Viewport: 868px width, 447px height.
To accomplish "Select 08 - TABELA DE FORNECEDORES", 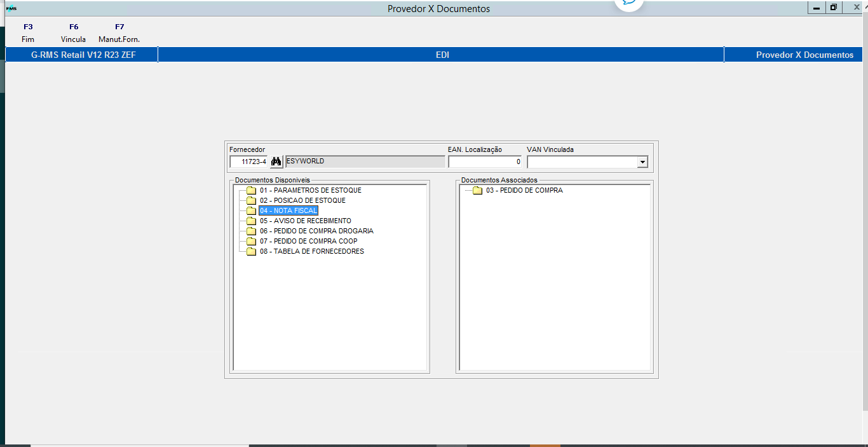I will [x=311, y=251].
